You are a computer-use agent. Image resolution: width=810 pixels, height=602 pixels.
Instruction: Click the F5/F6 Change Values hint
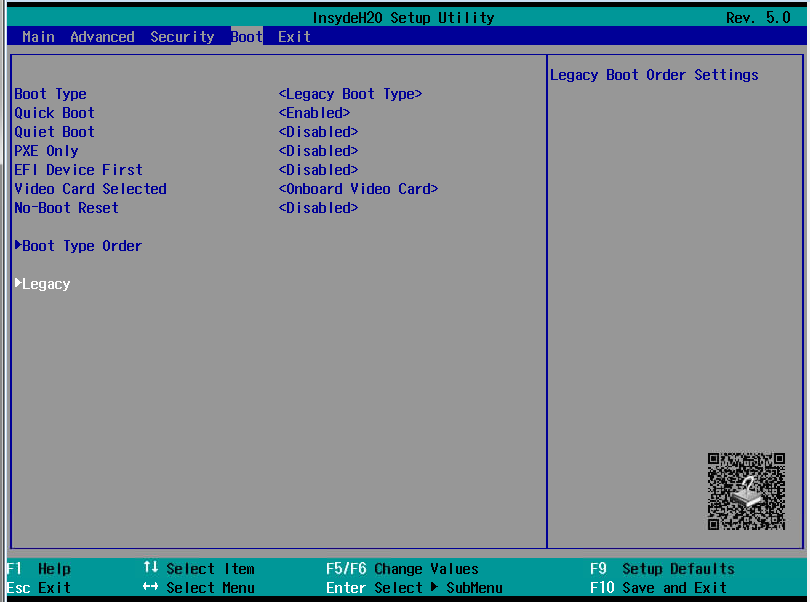click(402, 569)
